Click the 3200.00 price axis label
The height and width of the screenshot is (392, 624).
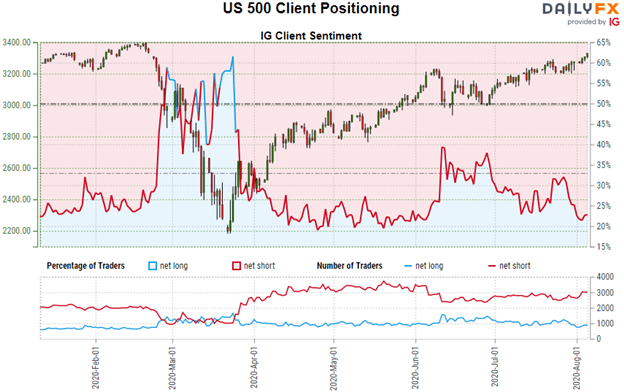16,74
